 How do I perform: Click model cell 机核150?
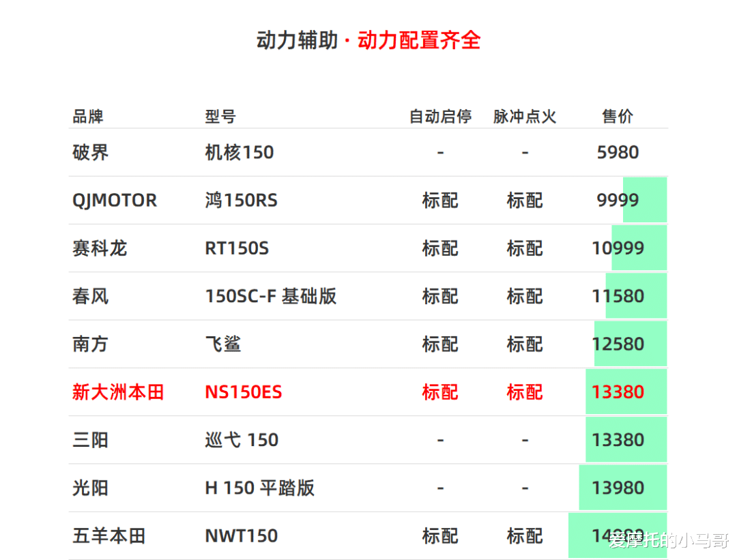coord(240,152)
